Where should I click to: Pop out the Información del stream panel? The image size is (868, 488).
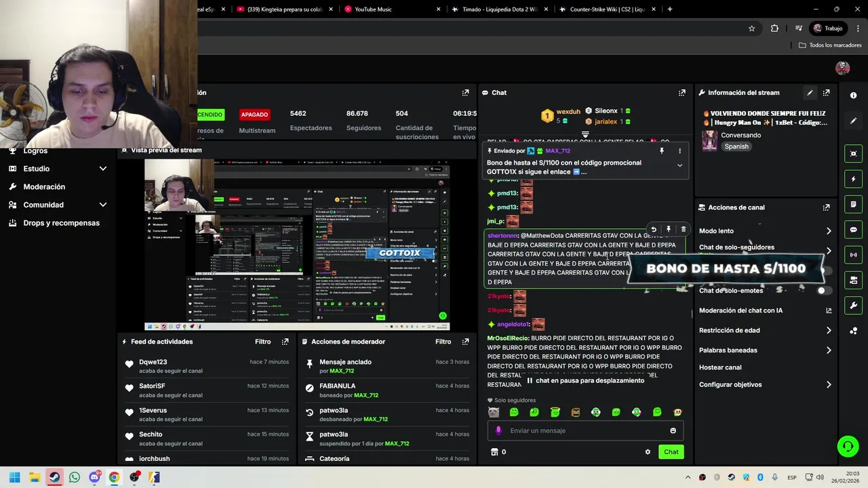tap(826, 93)
